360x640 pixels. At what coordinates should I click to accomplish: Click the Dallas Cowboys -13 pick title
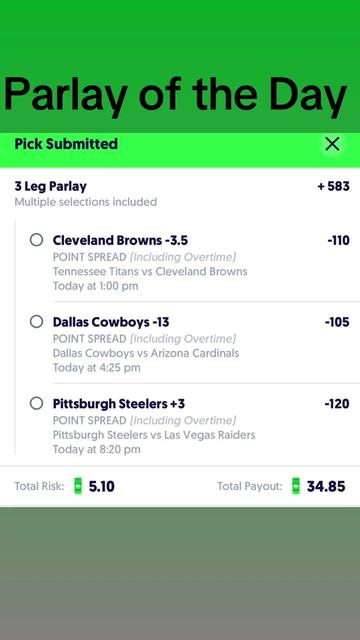pyautogui.click(x=111, y=322)
